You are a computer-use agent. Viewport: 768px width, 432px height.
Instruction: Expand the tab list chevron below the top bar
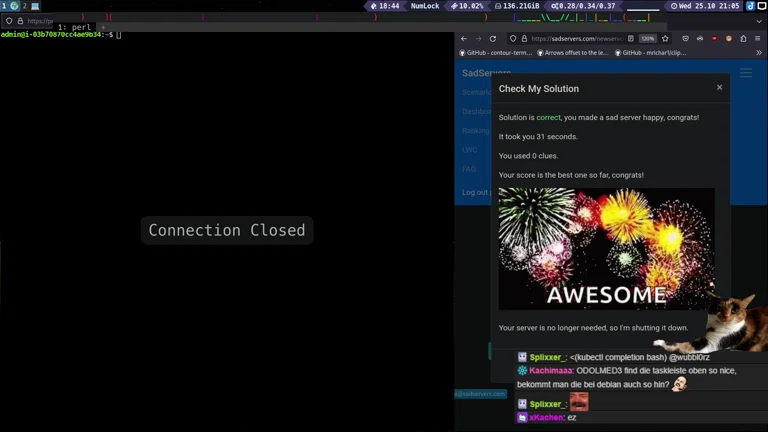coord(759,22)
